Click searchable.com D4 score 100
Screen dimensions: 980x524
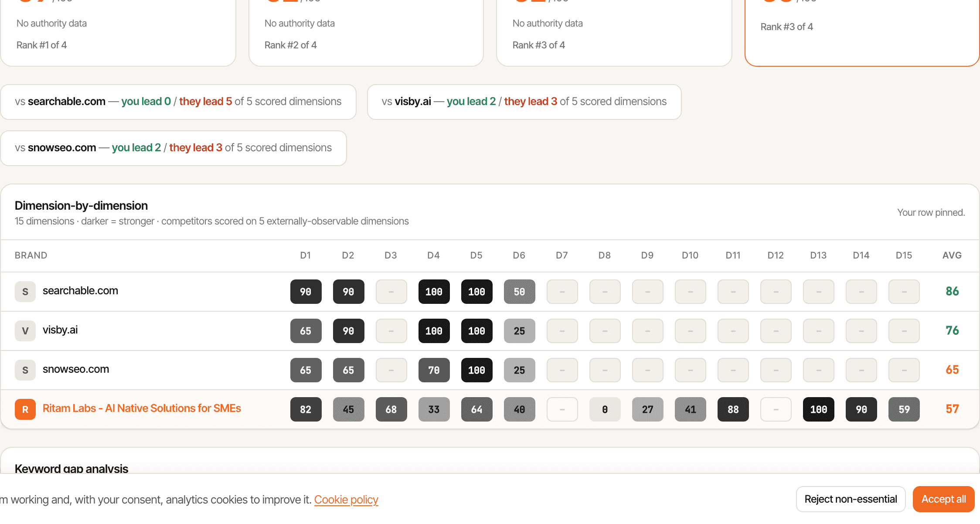click(434, 292)
